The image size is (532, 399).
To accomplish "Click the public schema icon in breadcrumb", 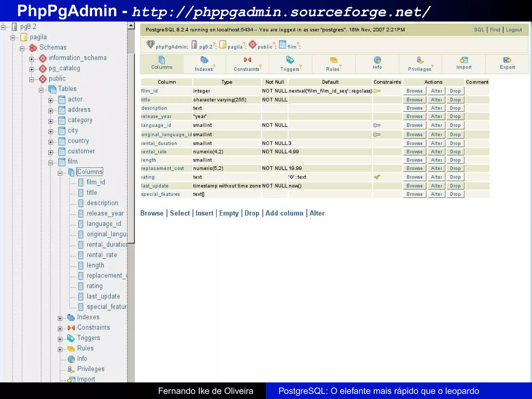I will 252,44.
